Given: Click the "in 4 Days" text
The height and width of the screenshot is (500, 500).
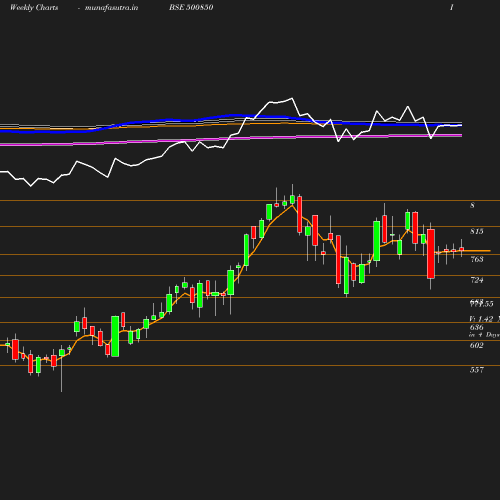Looking at the screenshot, I should pos(484,335).
